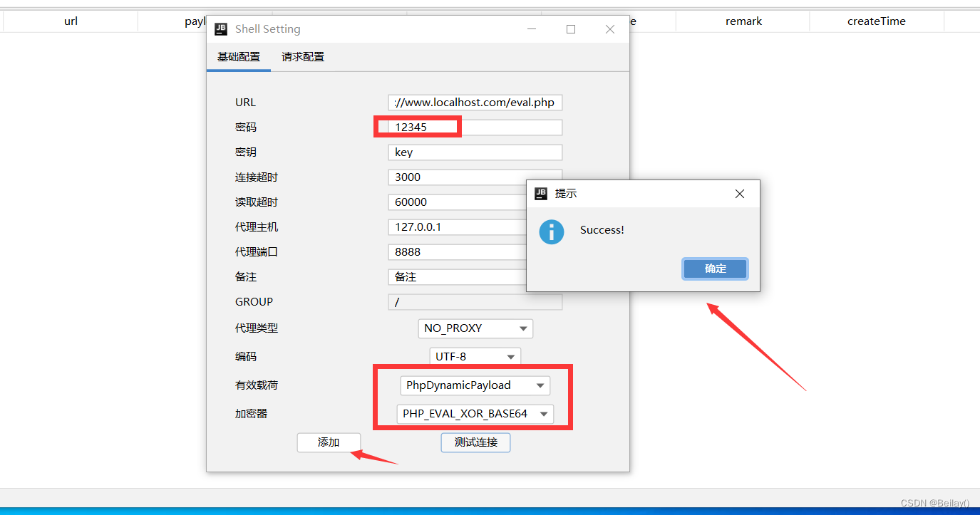Image resolution: width=980 pixels, height=515 pixels.
Task: Click the url column header in background table
Action: click(x=71, y=21)
